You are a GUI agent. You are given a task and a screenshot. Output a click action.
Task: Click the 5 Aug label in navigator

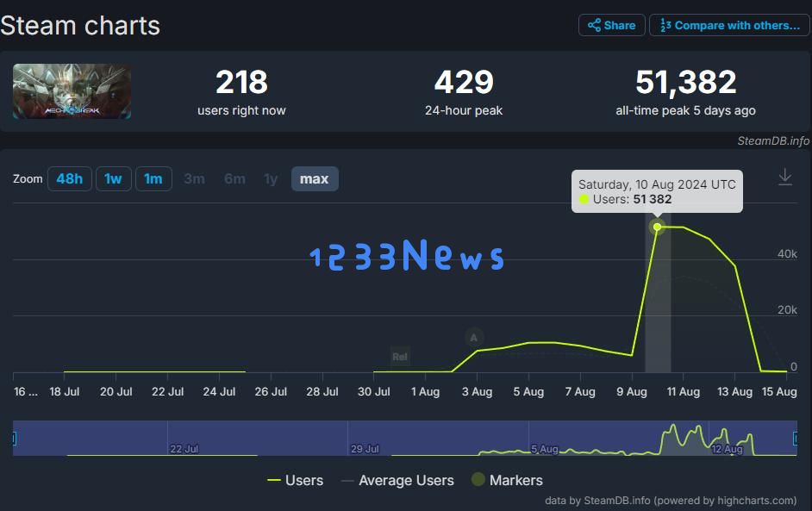coord(545,449)
